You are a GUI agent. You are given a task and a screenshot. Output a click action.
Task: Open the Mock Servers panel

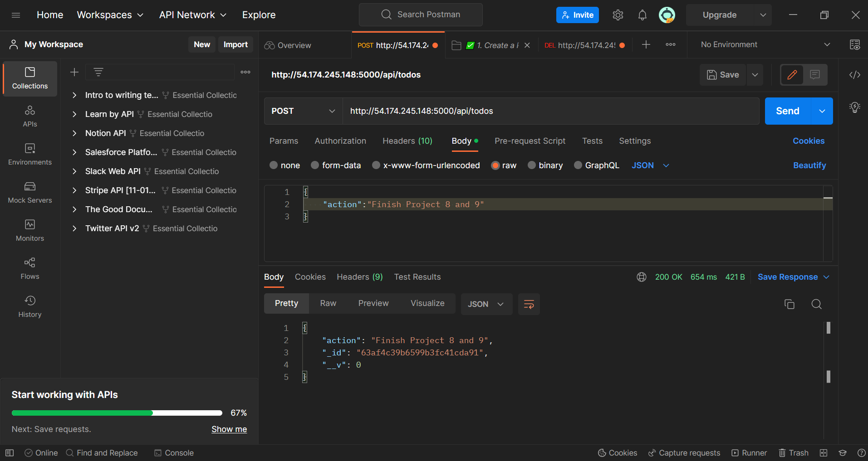click(29, 192)
